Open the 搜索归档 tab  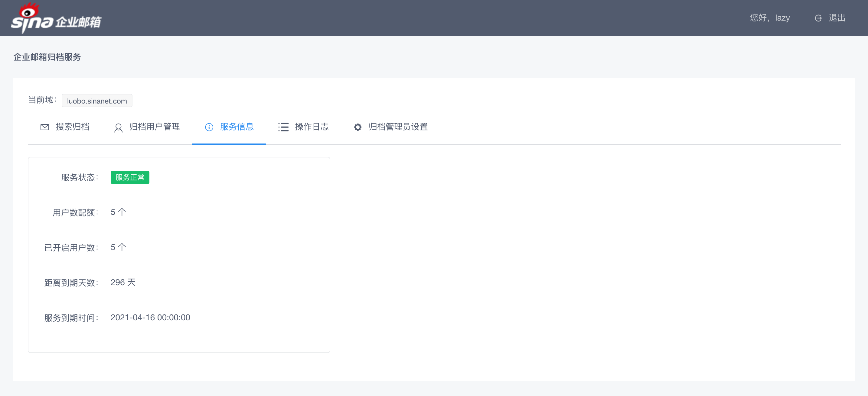click(x=73, y=127)
